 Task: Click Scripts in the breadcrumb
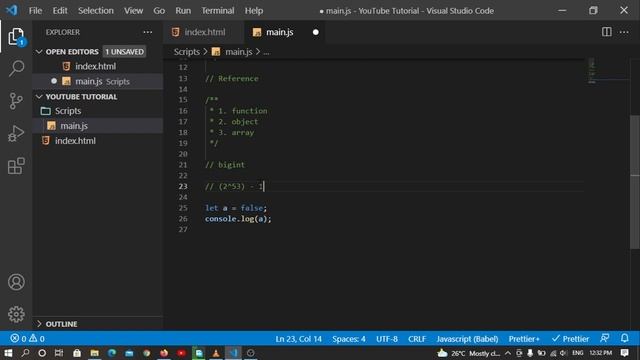pyautogui.click(x=187, y=52)
